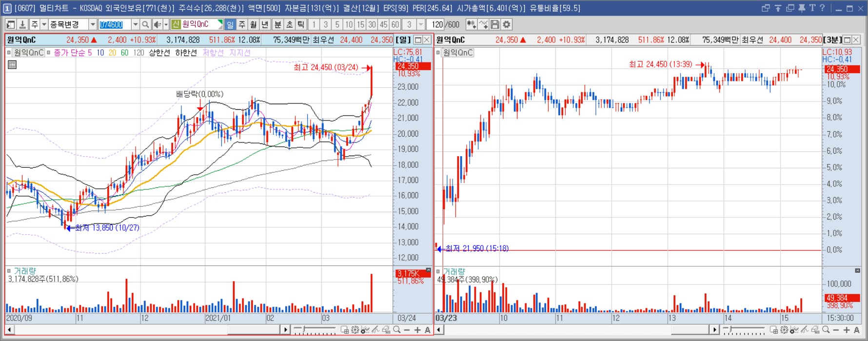
Task: Click the magnifier stock search icon
Action: point(145,24)
